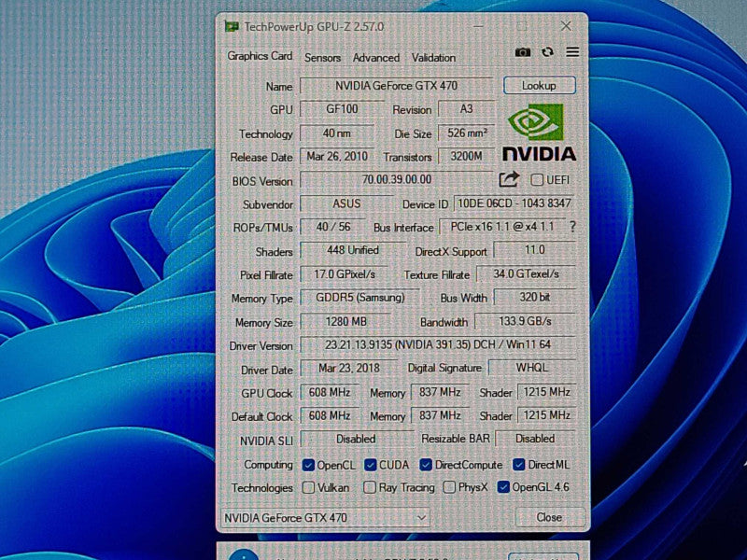The width and height of the screenshot is (747, 560).
Task: Click the GPU Clock row Memory 837 MHz
Action: pos(440,392)
